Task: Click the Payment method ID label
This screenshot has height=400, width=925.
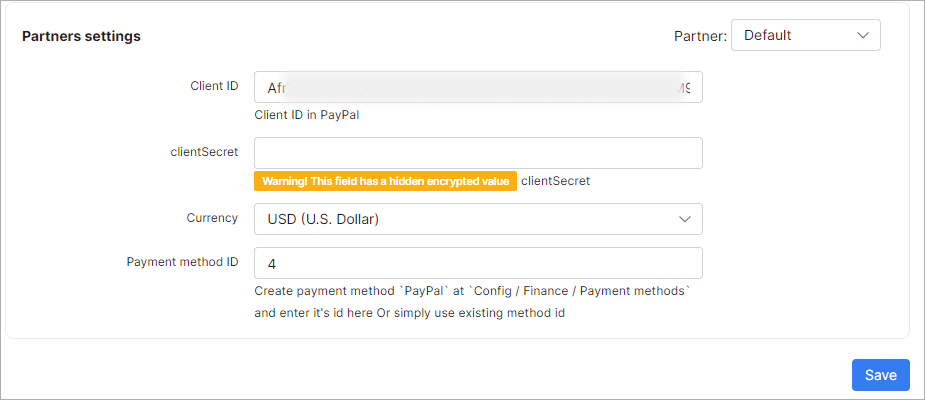Action: [x=182, y=262]
